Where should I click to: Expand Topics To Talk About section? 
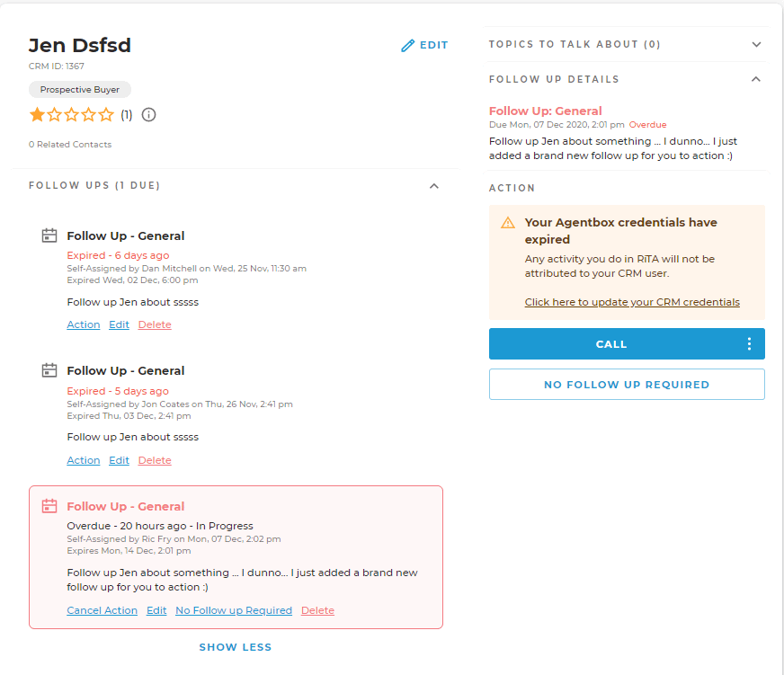756,45
